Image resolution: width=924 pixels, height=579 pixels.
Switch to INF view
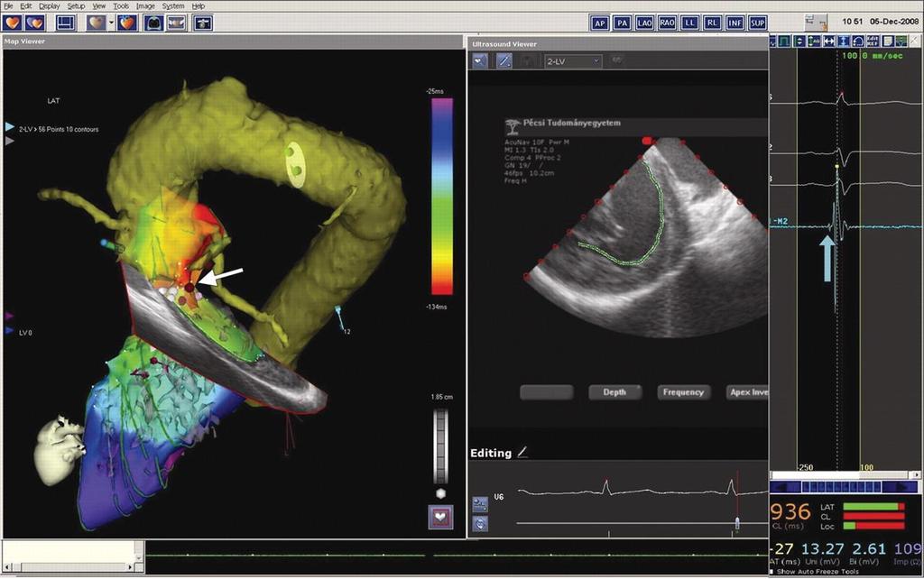coord(735,23)
